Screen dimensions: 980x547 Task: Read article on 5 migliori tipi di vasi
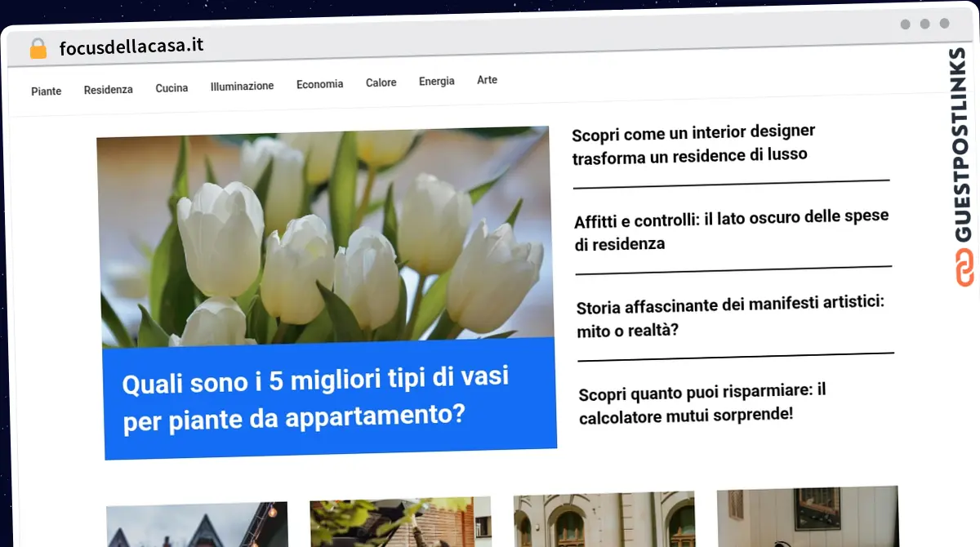coord(314,398)
